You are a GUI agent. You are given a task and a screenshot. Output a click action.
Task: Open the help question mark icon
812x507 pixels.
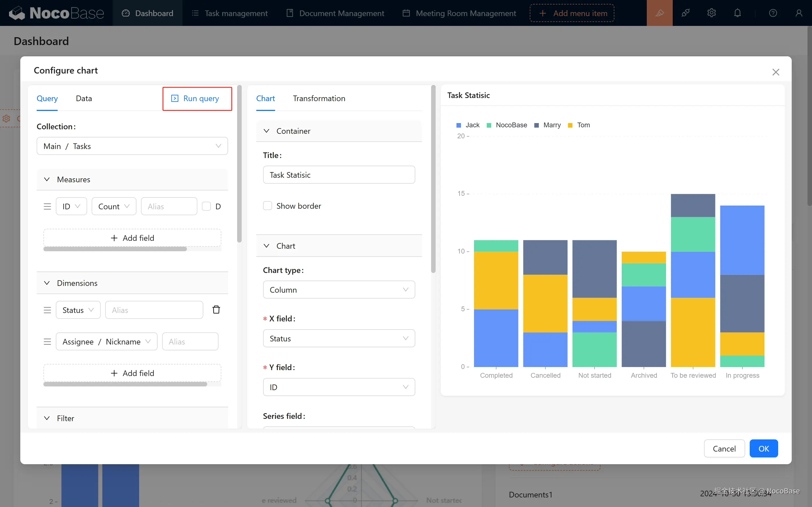[x=773, y=13]
